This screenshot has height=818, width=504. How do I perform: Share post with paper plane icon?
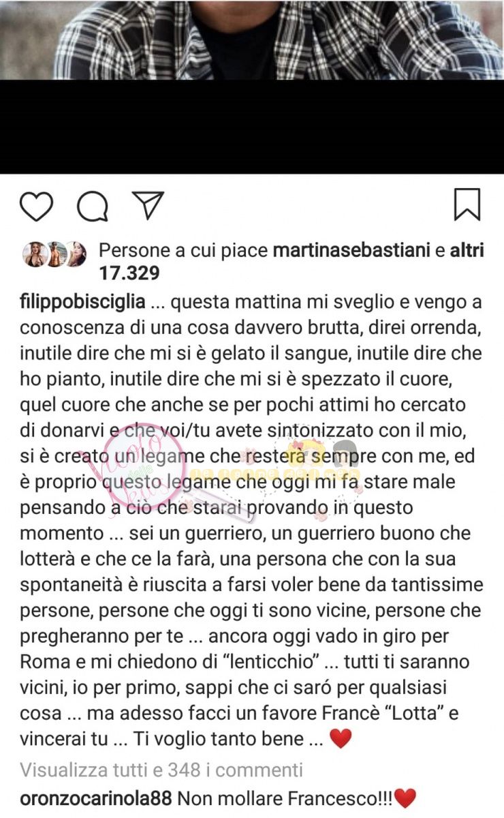(x=148, y=205)
